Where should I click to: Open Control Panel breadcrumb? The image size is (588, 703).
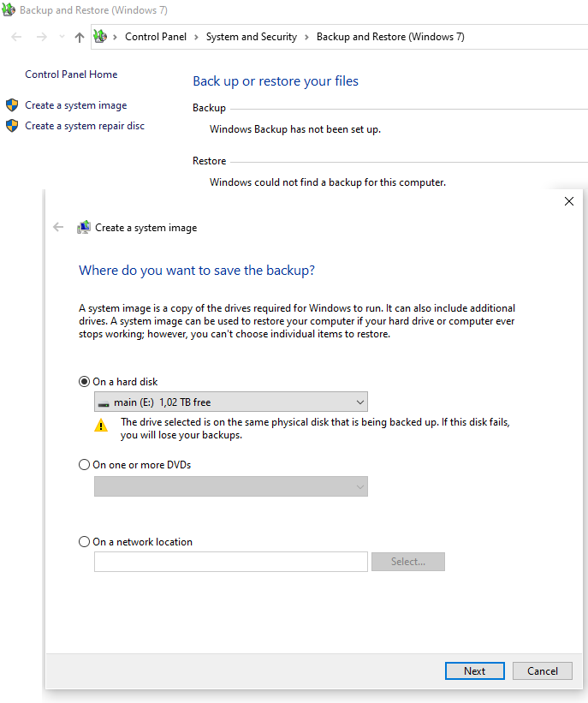[x=156, y=37]
